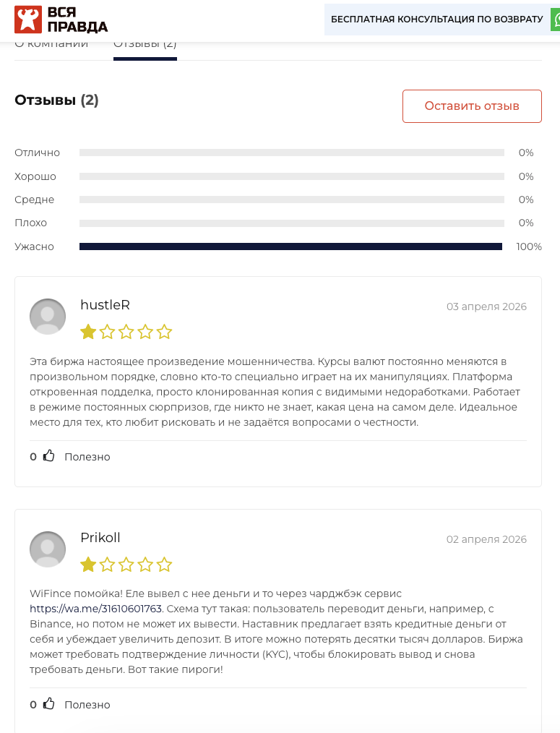Click Prikoll's avatar icon
The height and width of the screenshot is (733, 560).
48,549
